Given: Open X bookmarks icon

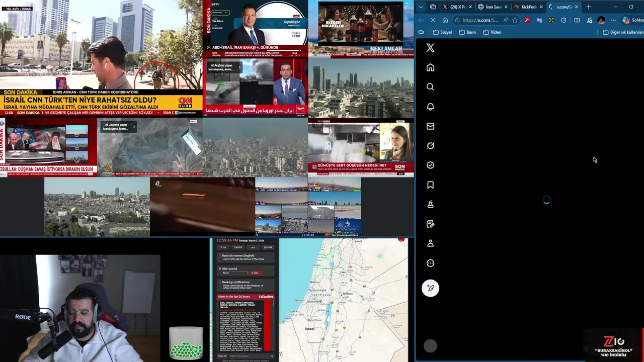Looking at the screenshot, I should [430, 185].
